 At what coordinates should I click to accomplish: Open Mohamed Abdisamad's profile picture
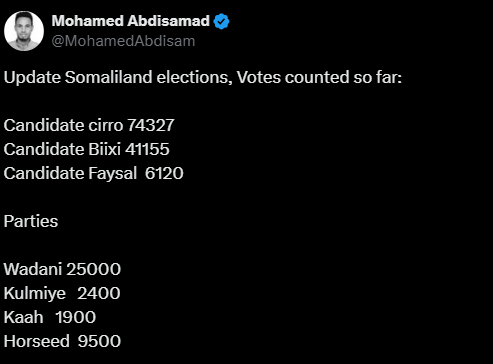click(24, 31)
